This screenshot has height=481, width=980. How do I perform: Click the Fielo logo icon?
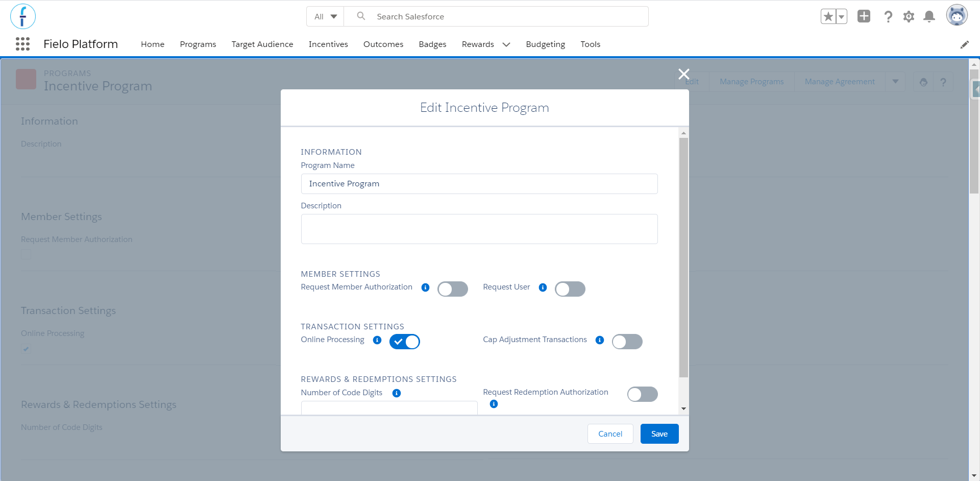click(x=23, y=16)
